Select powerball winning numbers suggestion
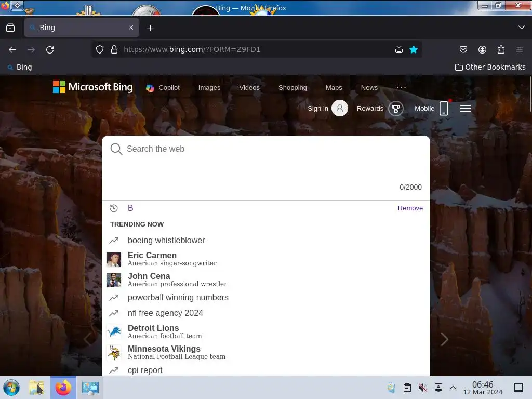Image resolution: width=532 pixels, height=399 pixels. pyautogui.click(x=266, y=298)
